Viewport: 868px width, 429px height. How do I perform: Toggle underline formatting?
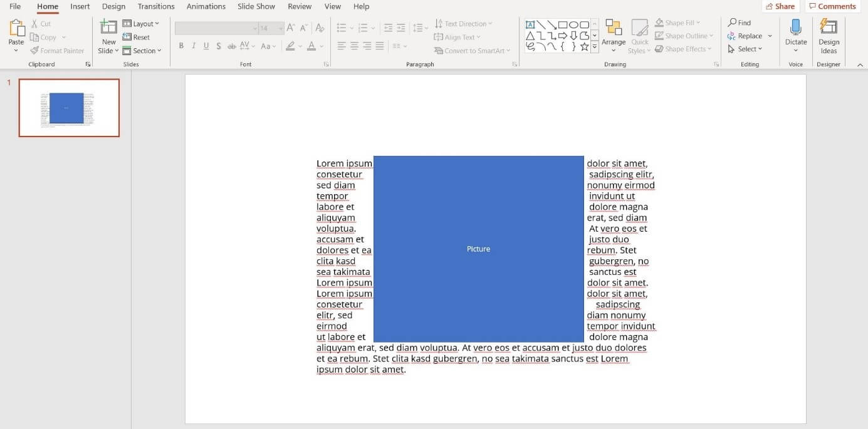(206, 46)
